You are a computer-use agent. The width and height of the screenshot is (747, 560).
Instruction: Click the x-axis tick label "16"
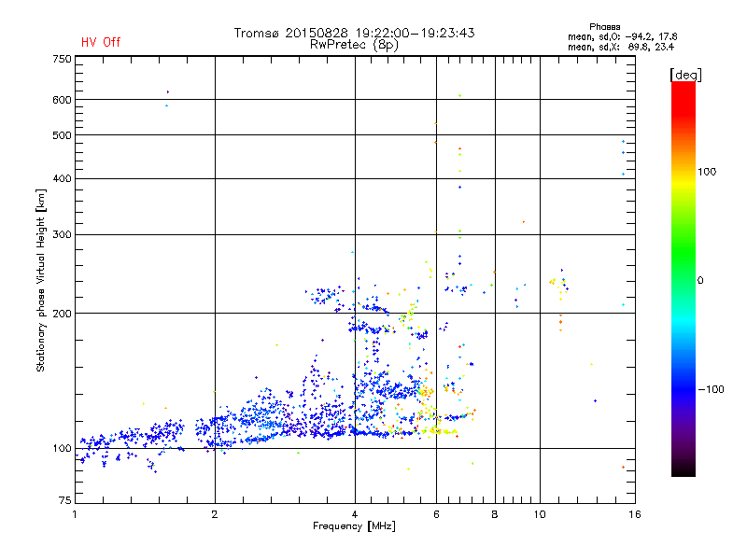tap(635, 514)
